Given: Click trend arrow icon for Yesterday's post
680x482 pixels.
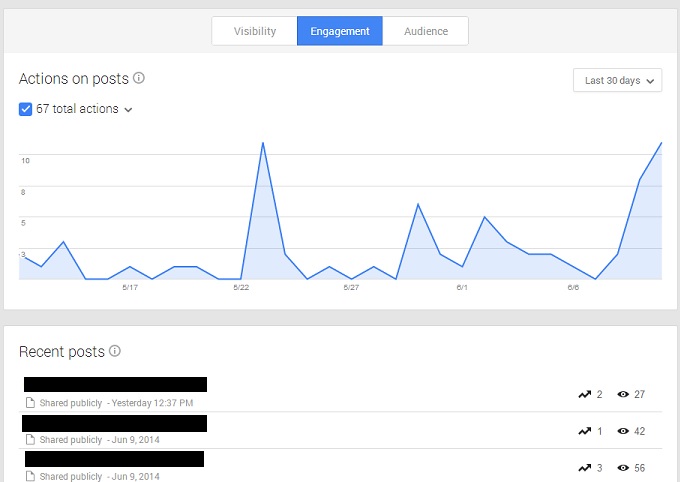Looking at the screenshot, I should pos(585,394).
